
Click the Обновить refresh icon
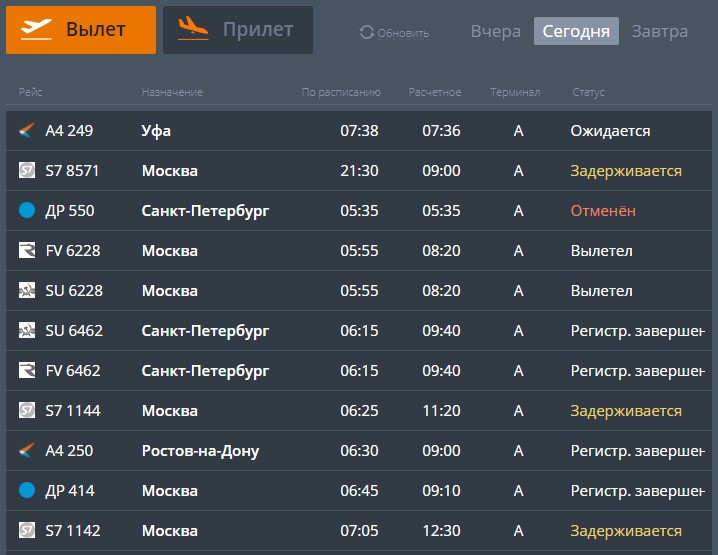pos(367,32)
